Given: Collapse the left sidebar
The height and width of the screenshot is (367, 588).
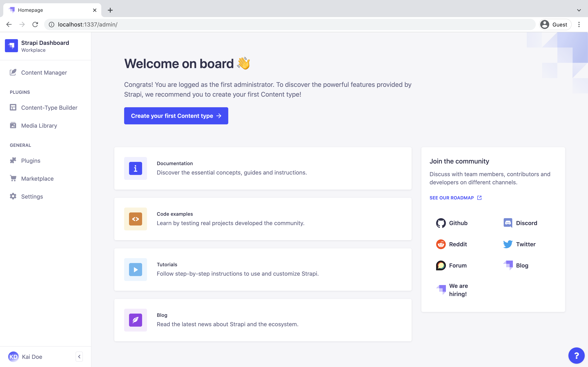Looking at the screenshot, I should tap(79, 356).
